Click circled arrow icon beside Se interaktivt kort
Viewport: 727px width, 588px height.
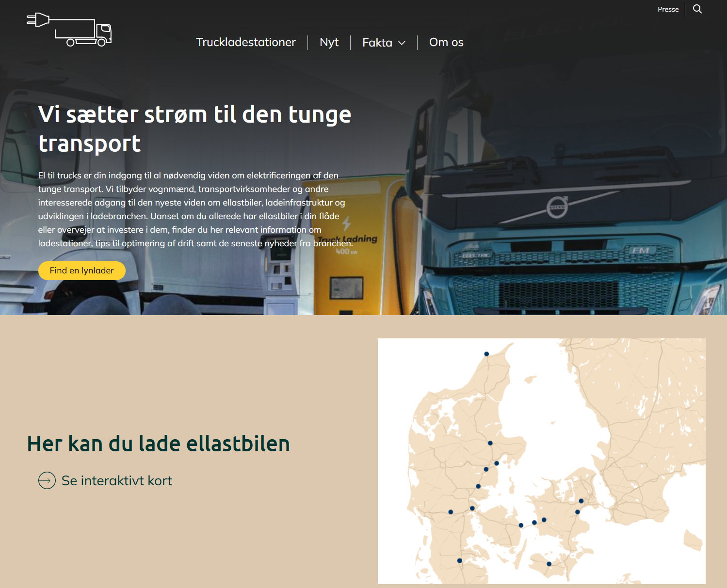click(x=47, y=480)
